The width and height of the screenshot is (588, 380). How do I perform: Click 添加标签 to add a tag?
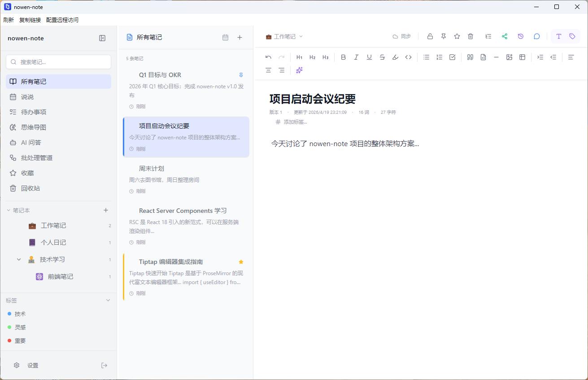coord(291,122)
